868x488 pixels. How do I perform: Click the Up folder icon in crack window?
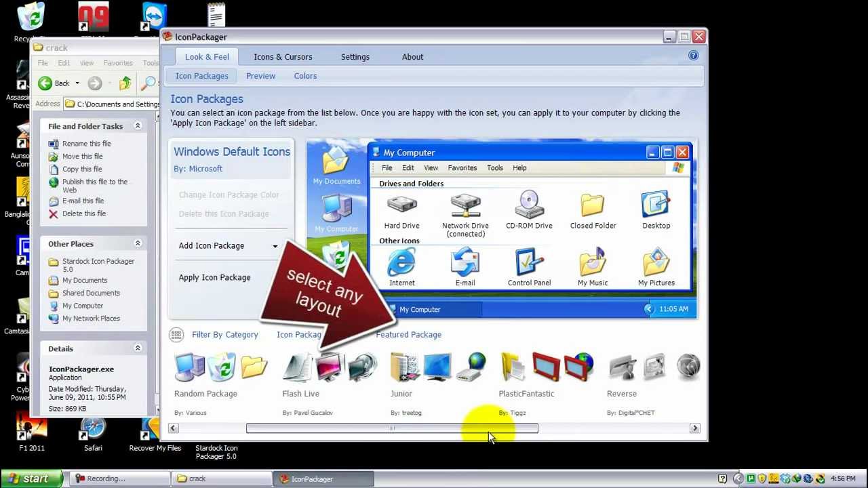tap(125, 83)
